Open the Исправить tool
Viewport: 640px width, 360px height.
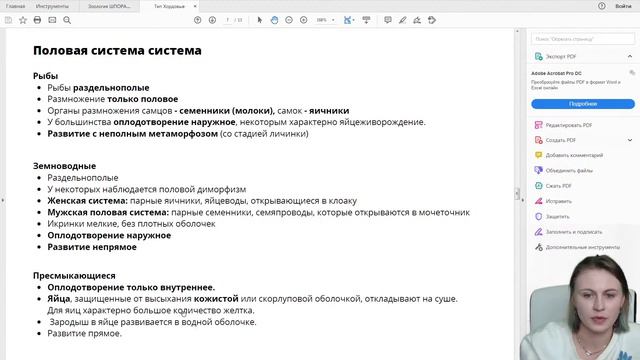(553, 201)
